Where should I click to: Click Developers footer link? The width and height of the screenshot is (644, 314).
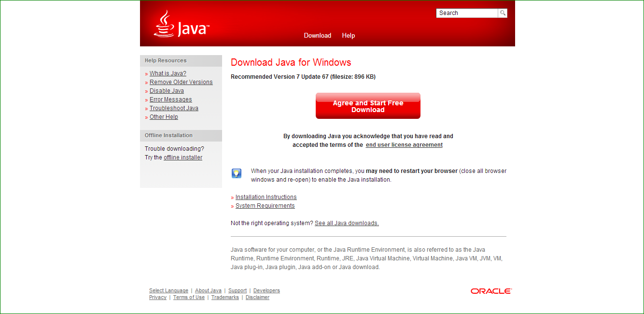coord(266,291)
